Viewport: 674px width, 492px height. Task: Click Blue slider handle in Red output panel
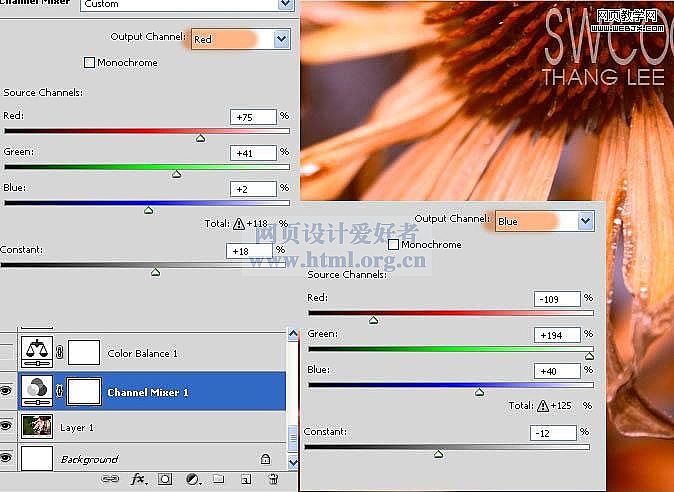149,210
